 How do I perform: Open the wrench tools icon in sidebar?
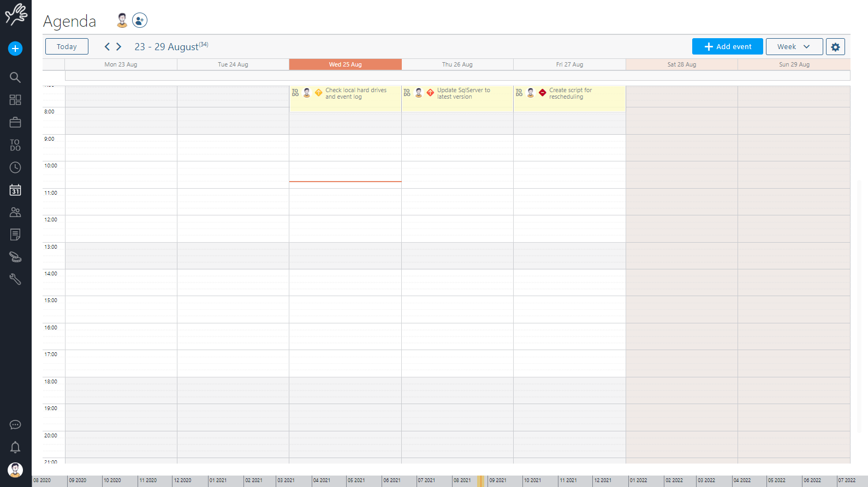pos(15,279)
